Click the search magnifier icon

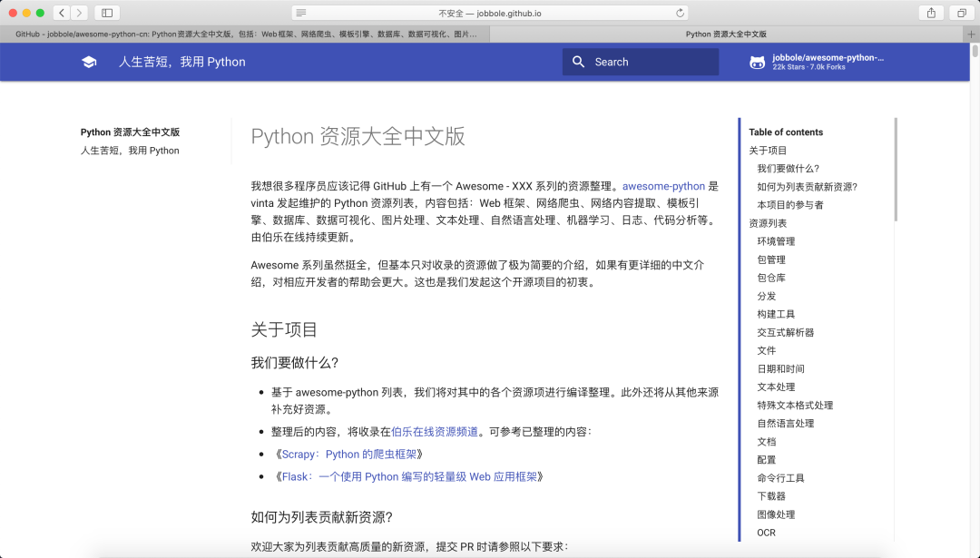coord(579,62)
